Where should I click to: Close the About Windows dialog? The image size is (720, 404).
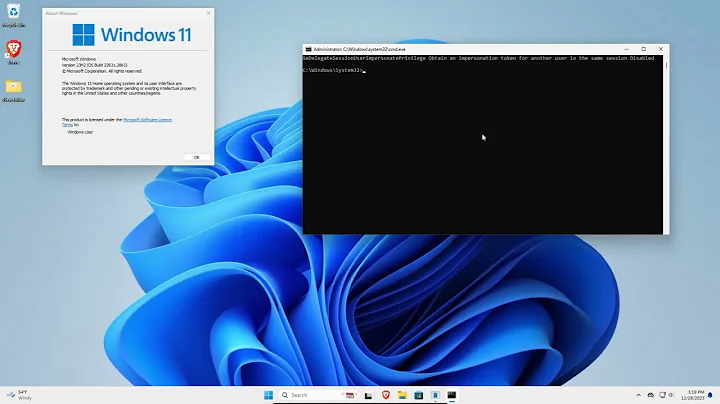point(208,13)
